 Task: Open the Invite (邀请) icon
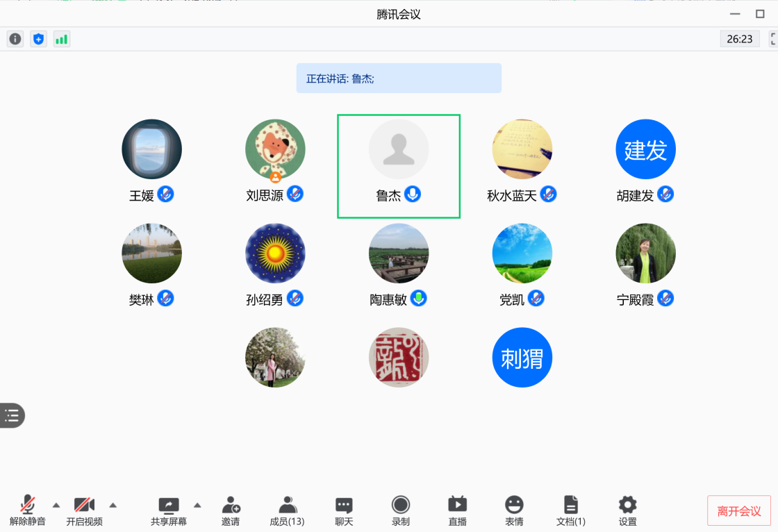tap(231, 510)
